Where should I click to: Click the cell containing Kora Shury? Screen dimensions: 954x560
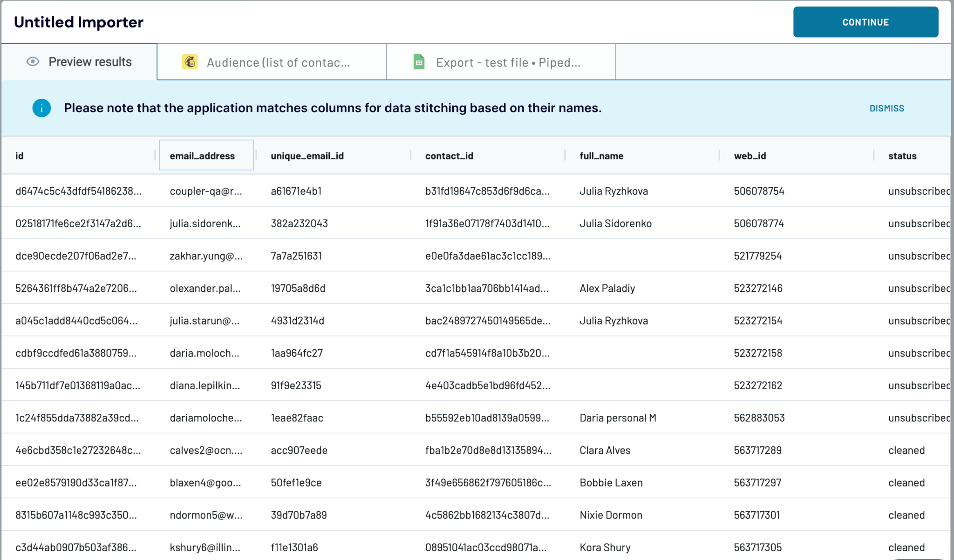point(604,547)
